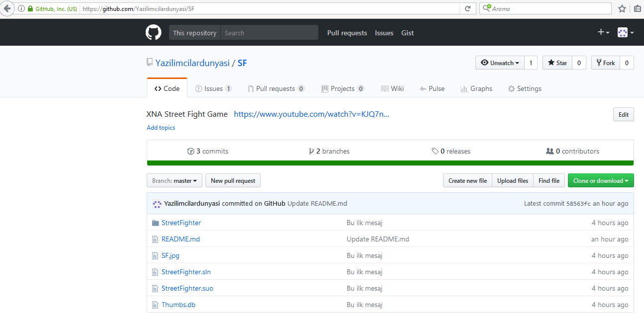Open the create new account plus dropdown
644x314 pixels.
[602, 32]
